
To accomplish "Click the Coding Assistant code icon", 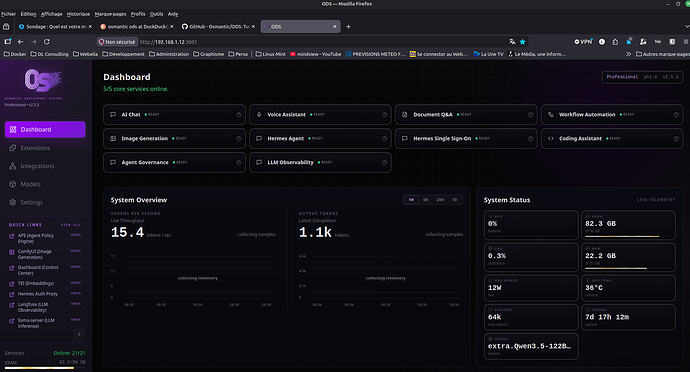I will (551, 138).
